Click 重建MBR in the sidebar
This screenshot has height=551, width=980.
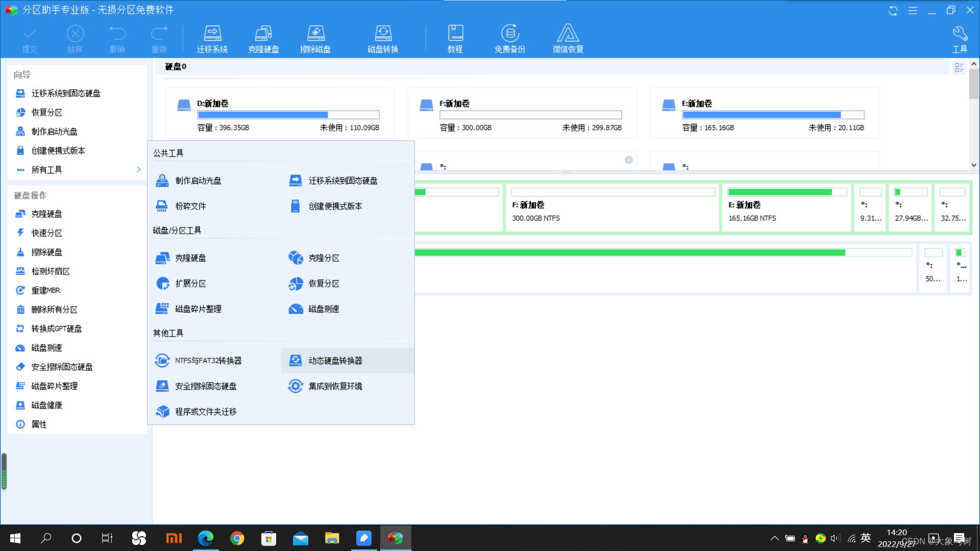[45, 290]
